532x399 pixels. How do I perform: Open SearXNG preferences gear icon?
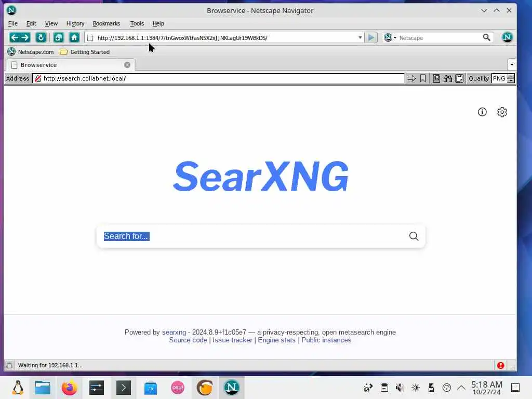502,112
